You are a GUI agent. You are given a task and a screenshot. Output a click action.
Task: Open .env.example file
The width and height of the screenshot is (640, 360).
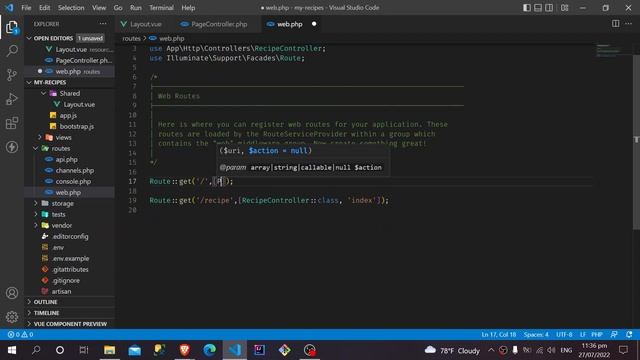pos(70,258)
